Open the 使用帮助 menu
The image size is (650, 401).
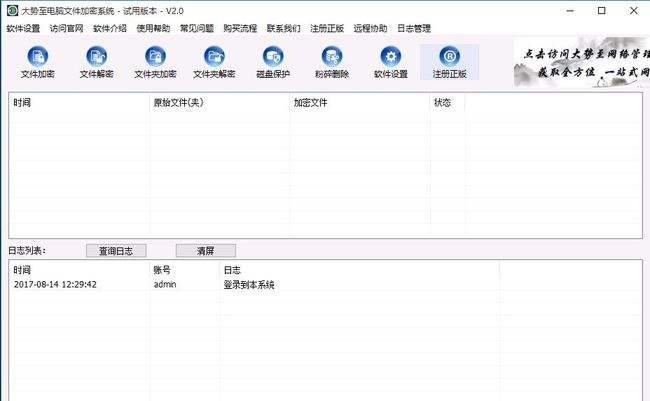153,28
